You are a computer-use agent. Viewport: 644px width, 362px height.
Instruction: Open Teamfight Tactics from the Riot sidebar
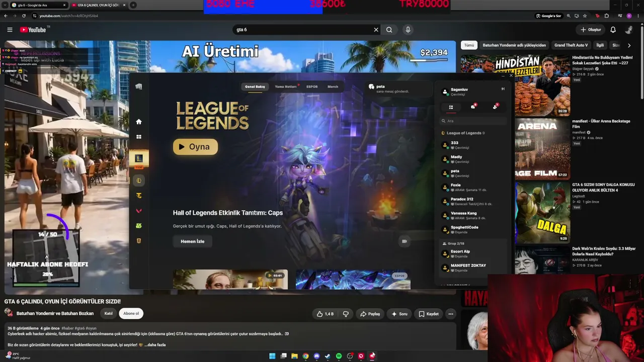pyautogui.click(x=138, y=196)
